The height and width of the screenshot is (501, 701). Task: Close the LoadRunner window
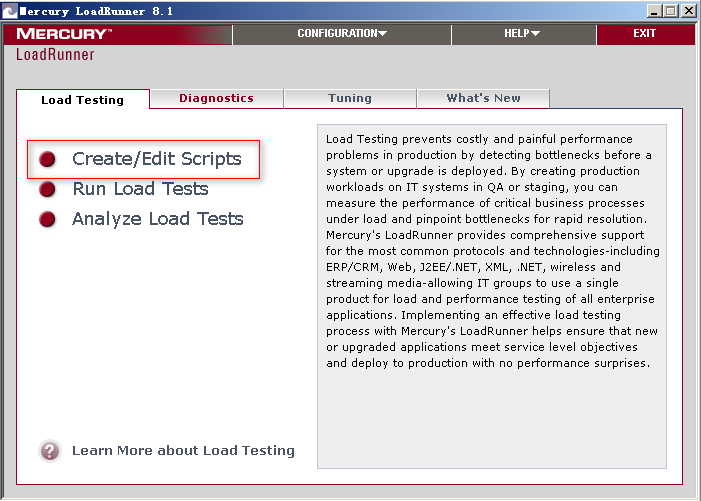point(689,10)
